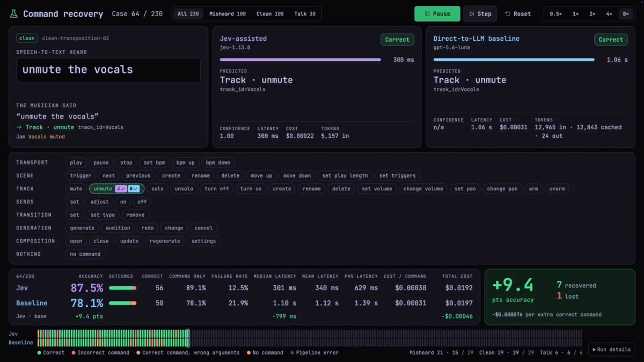Click the Direct-to-LLM baseline blue latency bar
644x362 pixels.
514,60
